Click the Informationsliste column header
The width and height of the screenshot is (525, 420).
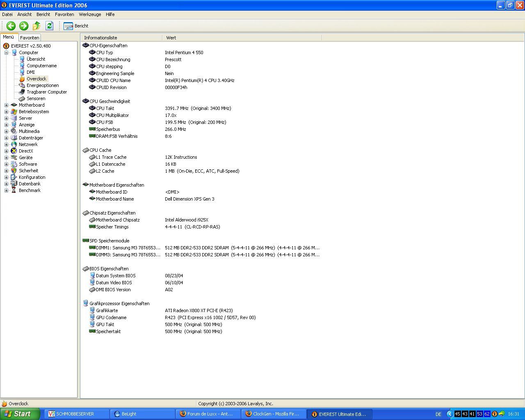pyautogui.click(x=121, y=37)
